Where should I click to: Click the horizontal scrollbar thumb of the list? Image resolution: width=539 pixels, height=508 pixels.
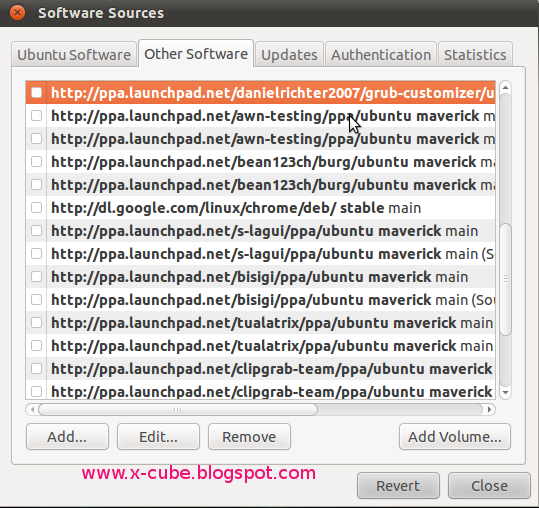click(x=178, y=409)
